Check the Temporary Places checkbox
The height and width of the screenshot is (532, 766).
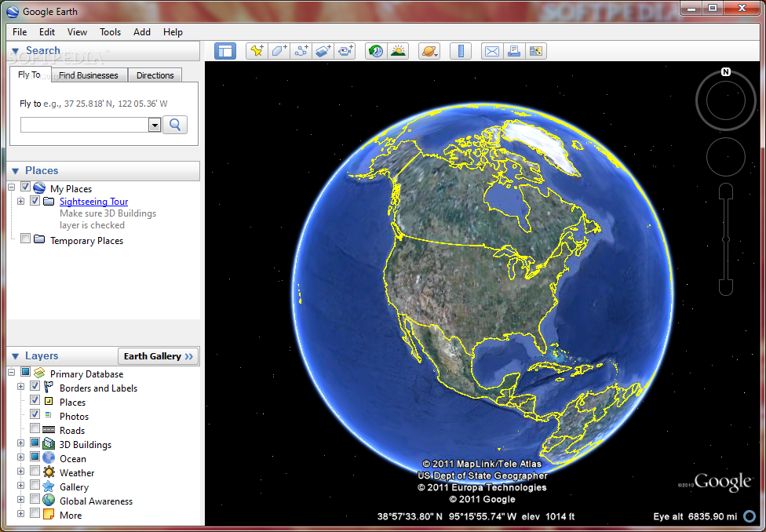pyautogui.click(x=25, y=239)
